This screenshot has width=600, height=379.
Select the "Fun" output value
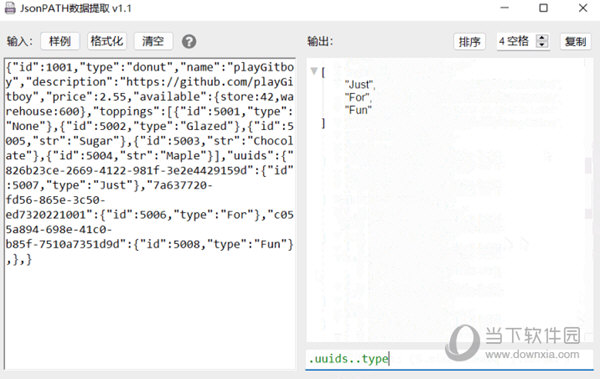pyautogui.click(x=358, y=110)
